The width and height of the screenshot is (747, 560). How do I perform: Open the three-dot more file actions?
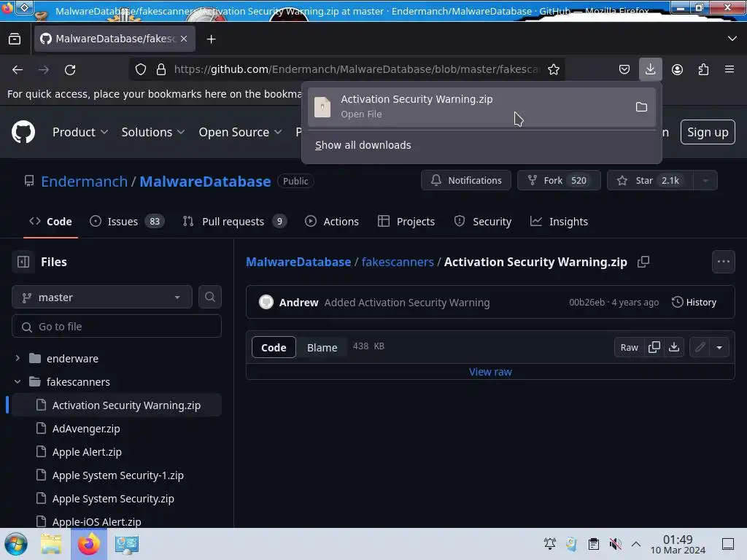pos(723,262)
